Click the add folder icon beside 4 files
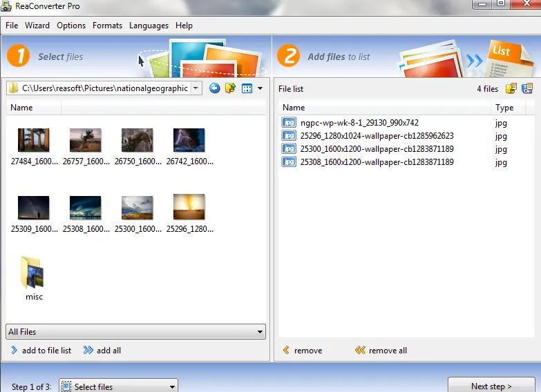 (x=511, y=88)
